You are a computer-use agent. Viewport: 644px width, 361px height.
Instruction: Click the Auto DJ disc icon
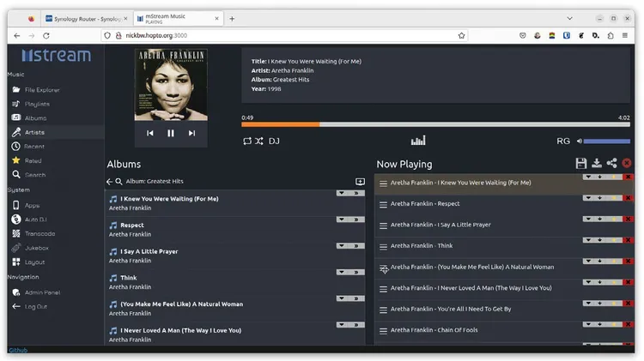click(16, 220)
